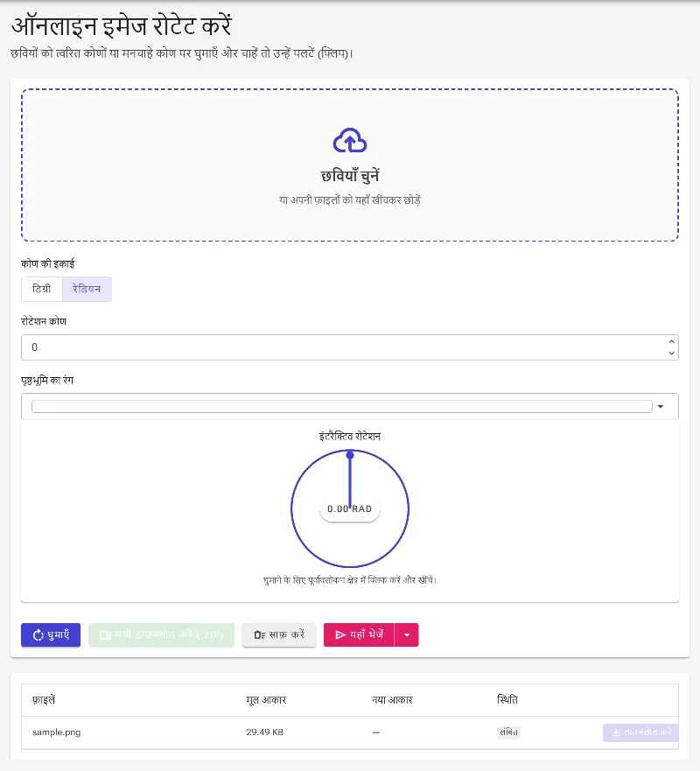The image size is (700, 771).
Task: Click the sample.png file name
Action: [x=57, y=732]
